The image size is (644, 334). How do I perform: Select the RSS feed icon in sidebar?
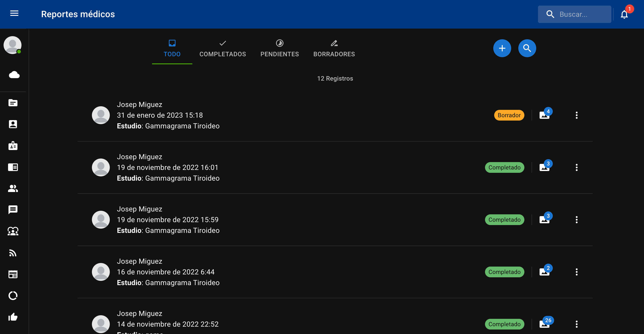pos(13,253)
